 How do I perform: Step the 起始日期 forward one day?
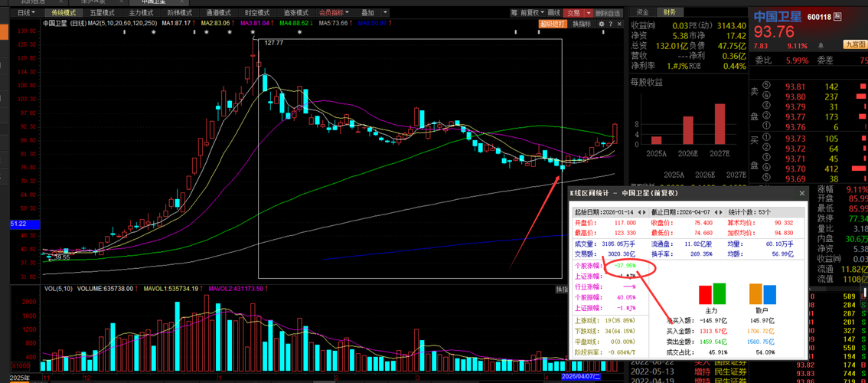click(x=644, y=211)
